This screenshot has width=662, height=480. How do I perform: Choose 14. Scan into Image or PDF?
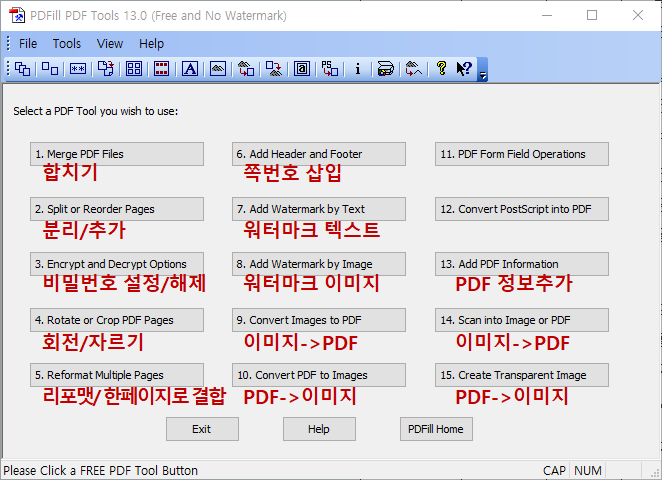[522, 320]
